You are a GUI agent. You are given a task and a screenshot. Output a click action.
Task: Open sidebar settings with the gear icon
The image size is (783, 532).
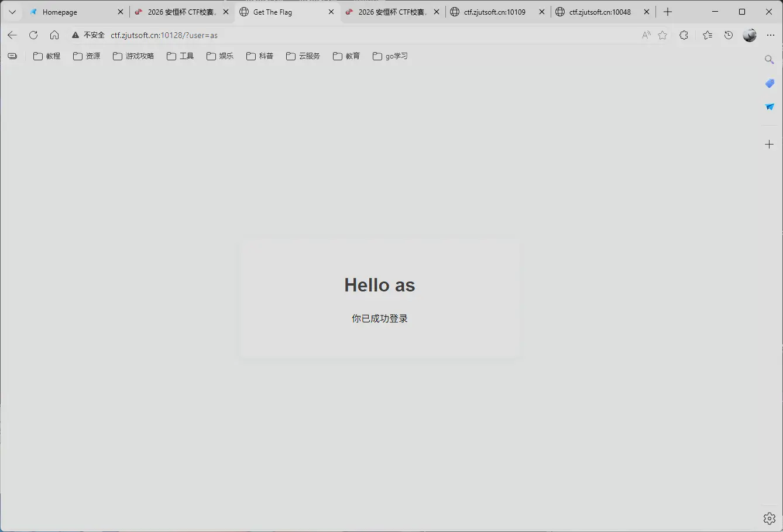tap(769, 518)
